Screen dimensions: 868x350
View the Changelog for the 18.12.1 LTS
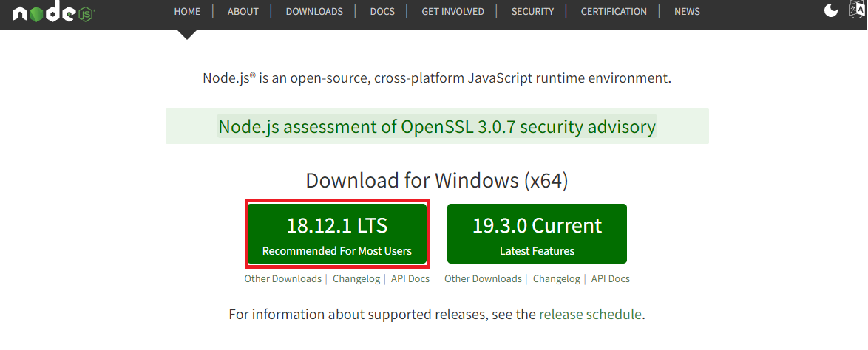(x=356, y=278)
